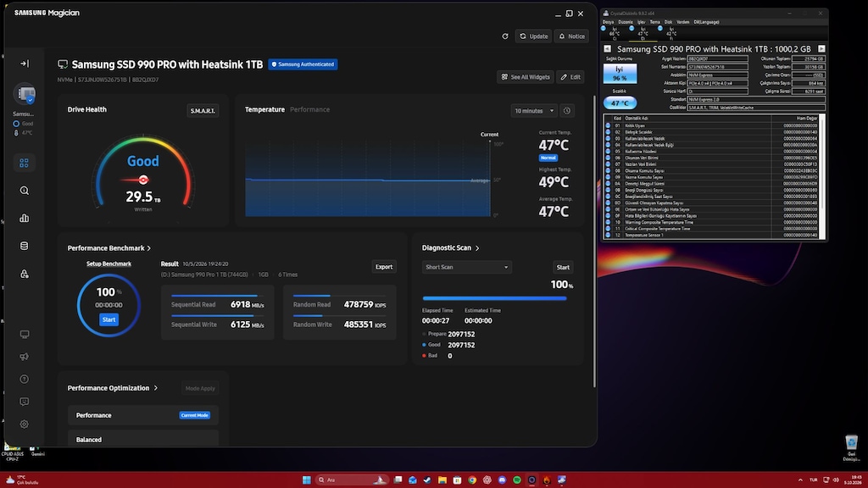Go to previous disk arrow in CrystalDiskInfo
868x488 pixels.
tap(607, 48)
